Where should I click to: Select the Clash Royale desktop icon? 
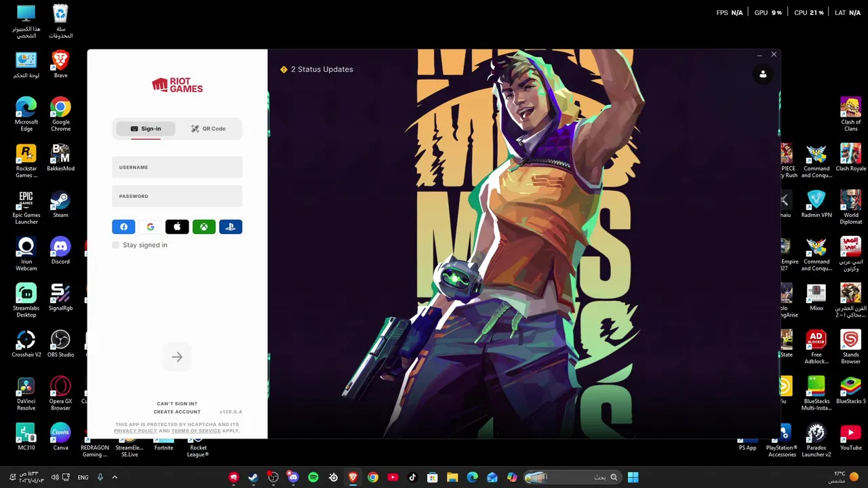(x=850, y=158)
